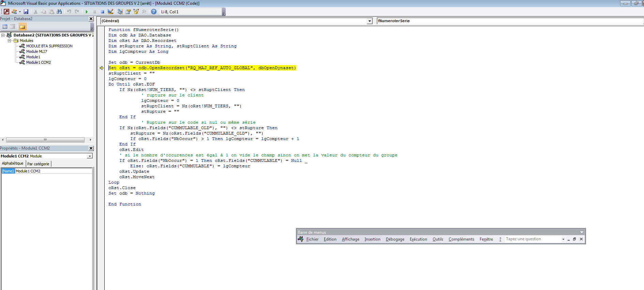The height and width of the screenshot is (290, 644).
Task: Toggle Design Mode icon
Action: tap(110, 12)
